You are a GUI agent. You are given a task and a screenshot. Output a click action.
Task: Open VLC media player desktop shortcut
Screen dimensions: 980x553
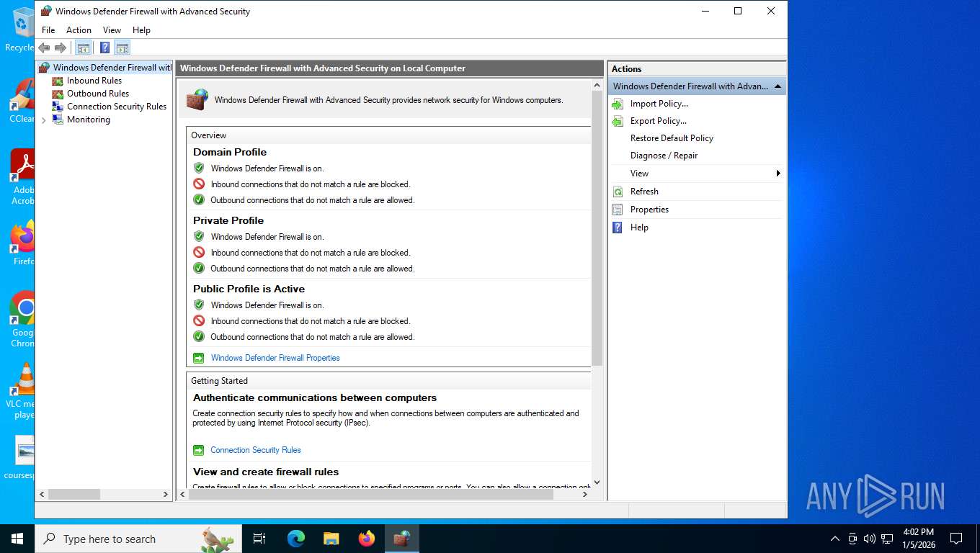pos(23,391)
